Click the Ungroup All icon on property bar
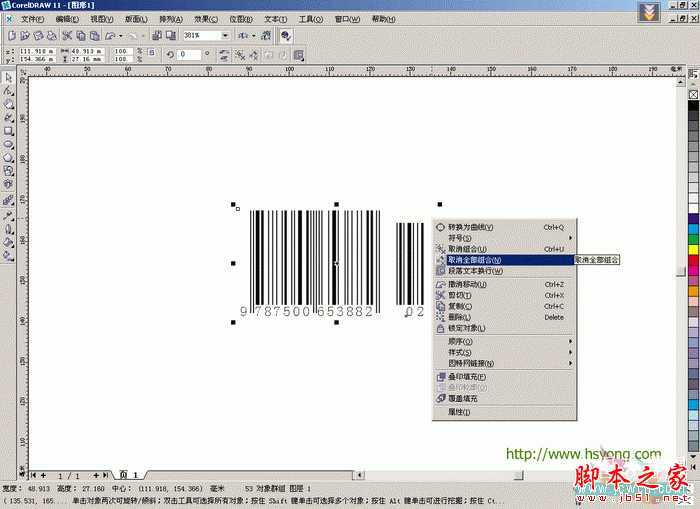This screenshot has width=700, height=509. (x=254, y=55)
